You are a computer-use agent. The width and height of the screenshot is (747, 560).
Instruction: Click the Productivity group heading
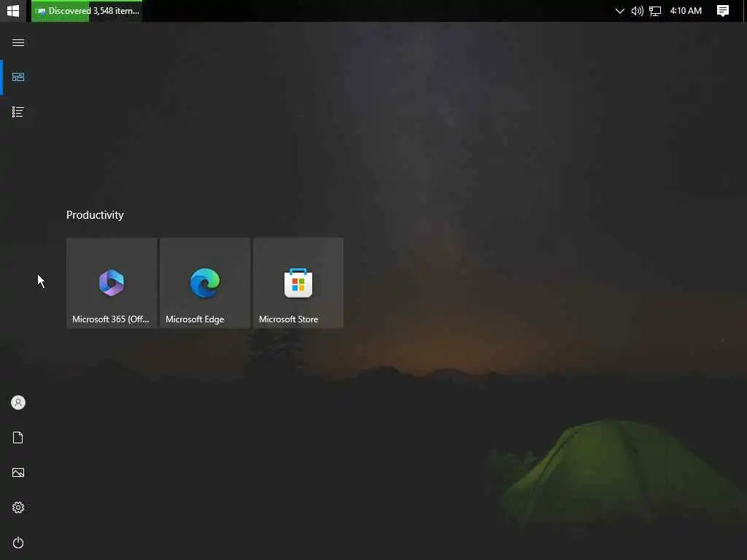pyautogui.click(x=95, y=215)
